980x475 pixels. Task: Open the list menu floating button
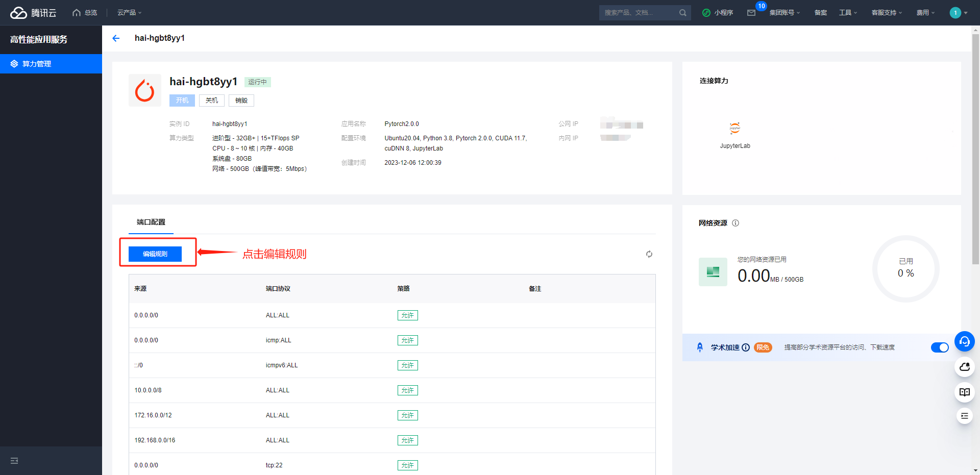click(965, 416)
